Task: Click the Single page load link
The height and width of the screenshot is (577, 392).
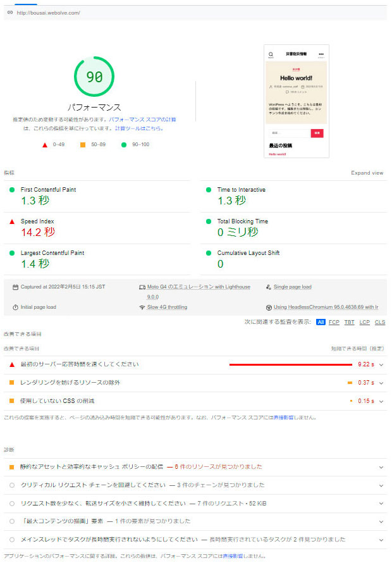Action: (292, 287)
